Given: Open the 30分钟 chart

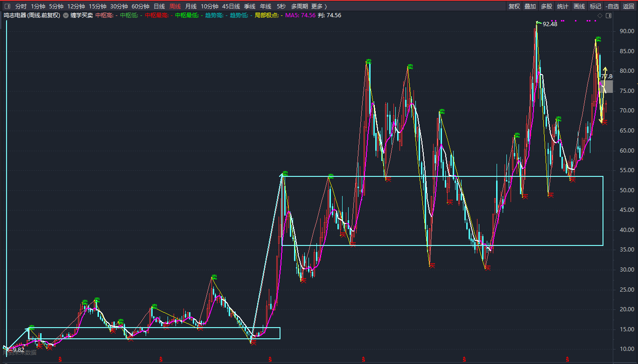Looking at the screenshot, I should tap(119, 7).
